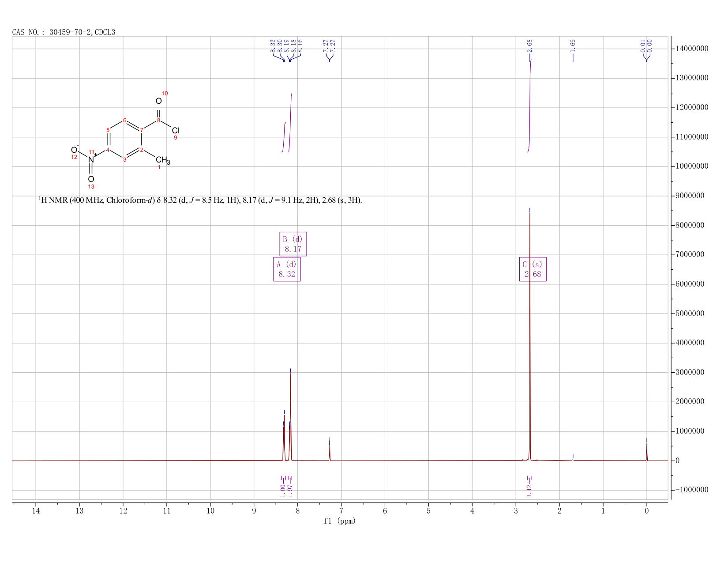728x563 pixels.
Task: Click x-axis tick label 14
Action: point(36,511)
